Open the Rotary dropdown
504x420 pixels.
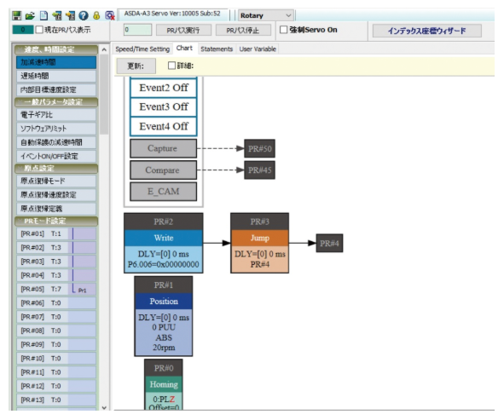266,15
